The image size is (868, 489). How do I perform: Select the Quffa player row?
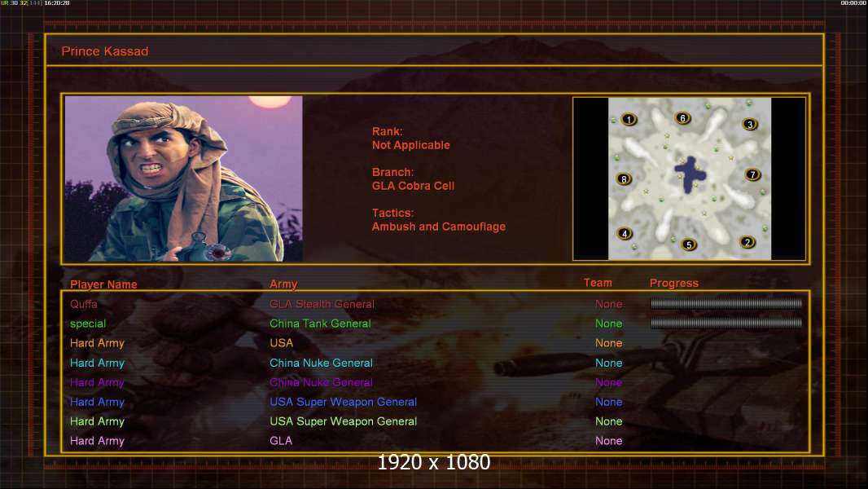coord(435,304)
